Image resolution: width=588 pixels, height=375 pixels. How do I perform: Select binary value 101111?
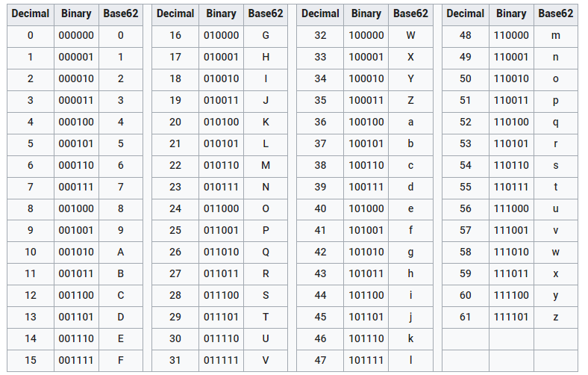[366, 360]
